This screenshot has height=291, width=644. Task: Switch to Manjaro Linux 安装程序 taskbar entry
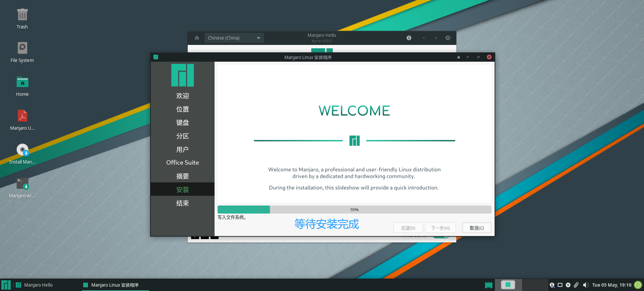[x=115, y=285]
